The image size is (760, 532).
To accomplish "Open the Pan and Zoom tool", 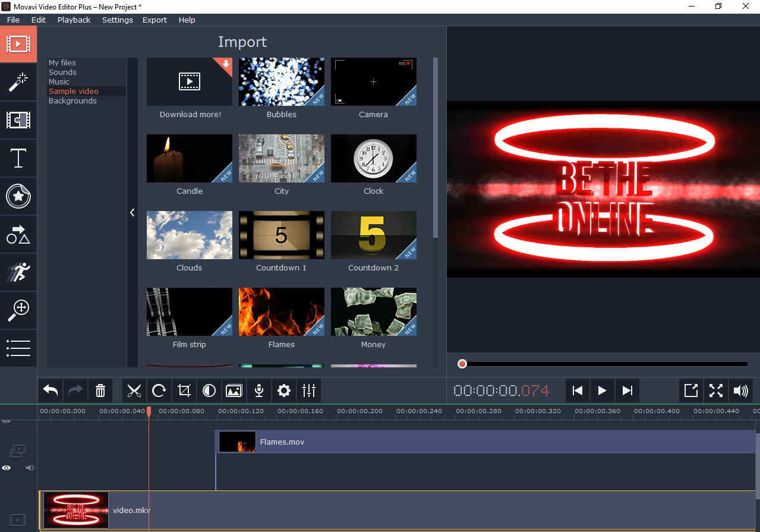I will tap(18, 310).
